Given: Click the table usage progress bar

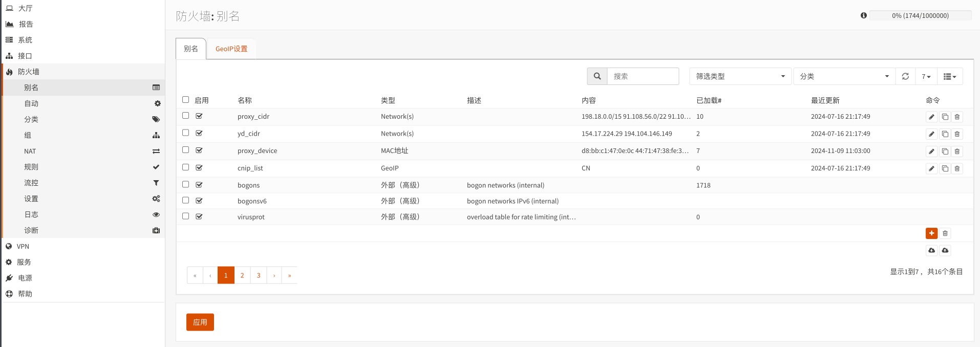Looking at the screenshot, I should coord(921,15).
